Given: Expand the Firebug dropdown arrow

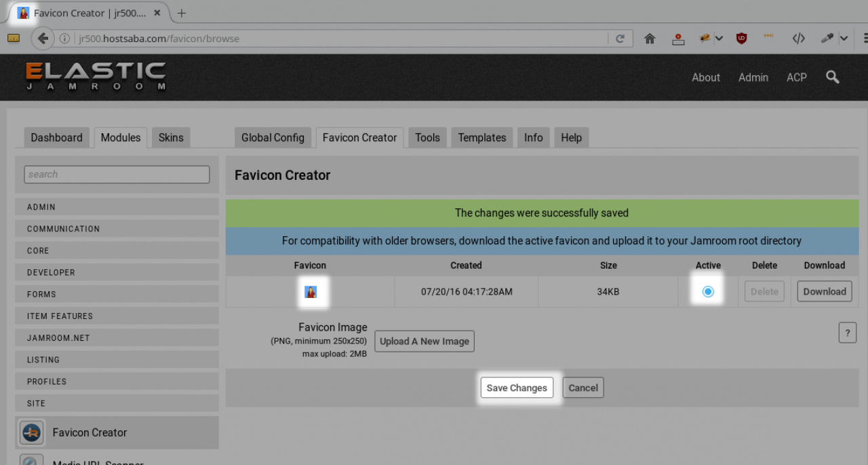Looking at the screenshot, I should click(x=719, y=39).
